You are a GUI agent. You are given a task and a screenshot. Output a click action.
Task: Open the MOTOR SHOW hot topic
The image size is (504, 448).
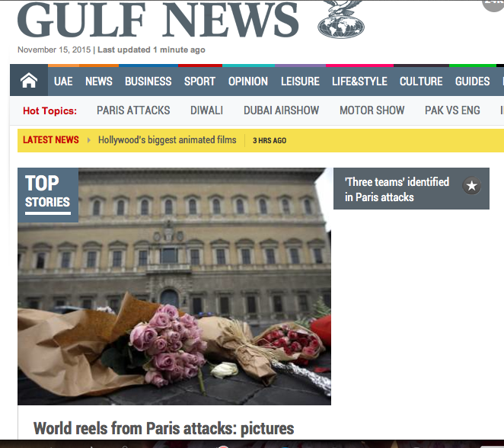click(372, 110)
